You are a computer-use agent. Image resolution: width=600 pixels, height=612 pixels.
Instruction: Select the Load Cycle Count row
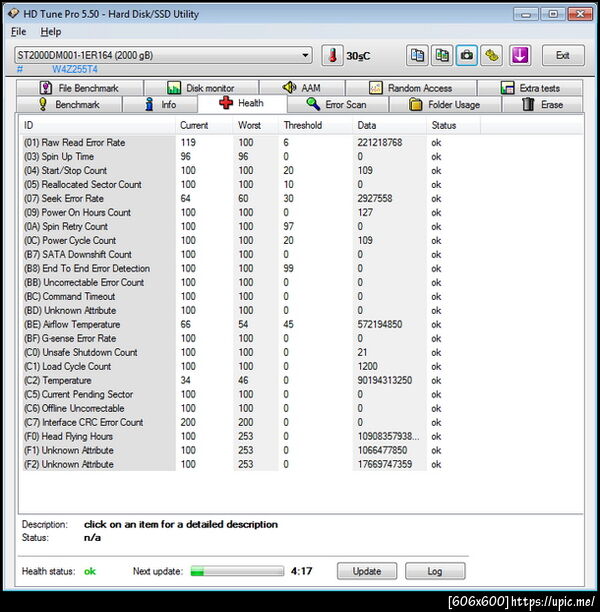[x=252, y=366]
